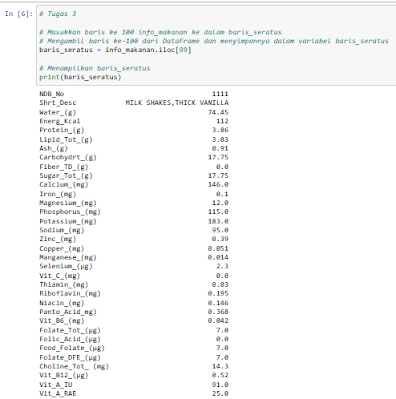The height and width of the screenshot is (399, 396).
Task: Select the Riboflavin_(mg) label
Action: 70,294
